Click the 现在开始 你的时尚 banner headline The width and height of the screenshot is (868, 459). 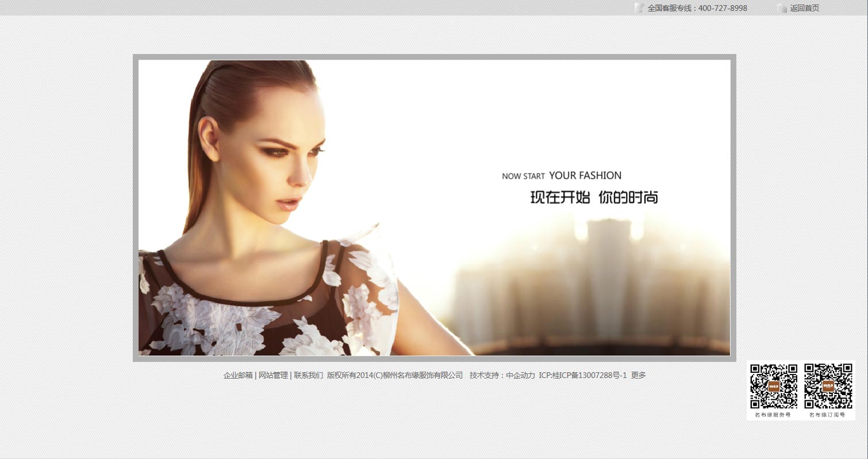[594, 198]
